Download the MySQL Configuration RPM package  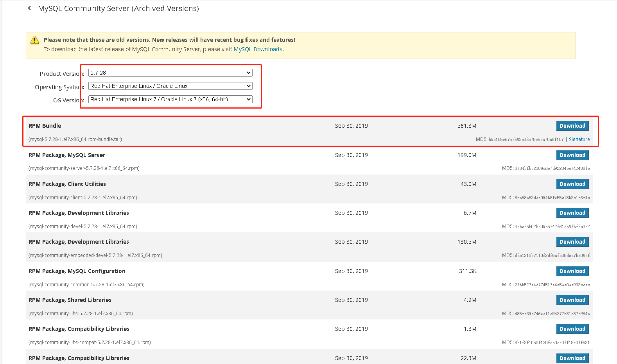[572, 271]
